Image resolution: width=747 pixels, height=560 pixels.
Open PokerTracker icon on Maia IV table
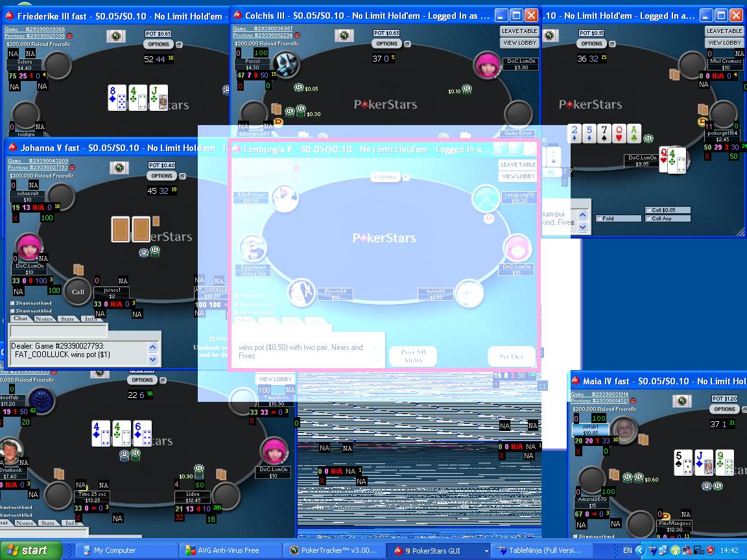[x=682, y=401]
